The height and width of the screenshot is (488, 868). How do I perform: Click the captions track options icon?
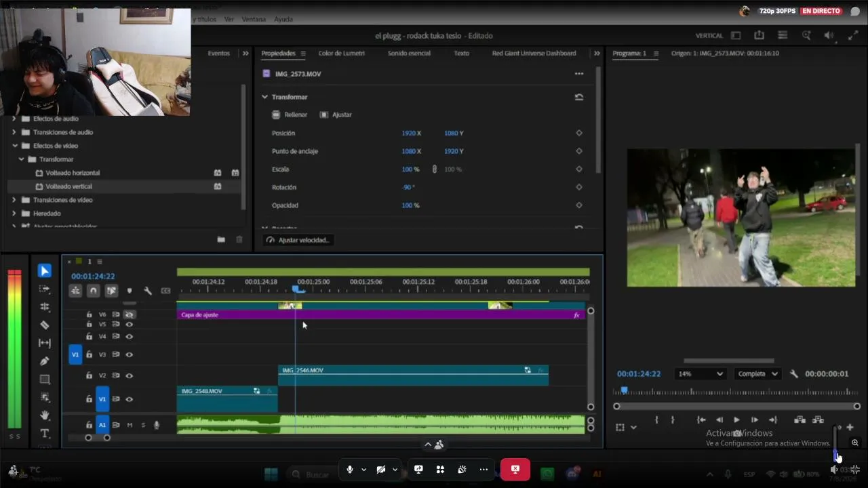click(x=165, y=291)
